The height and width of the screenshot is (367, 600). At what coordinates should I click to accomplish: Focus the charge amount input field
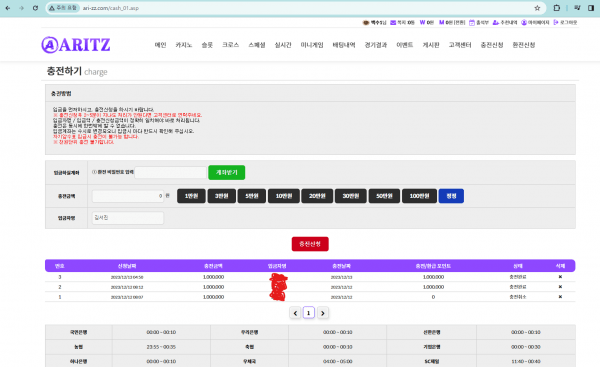(x=128, y=196)
